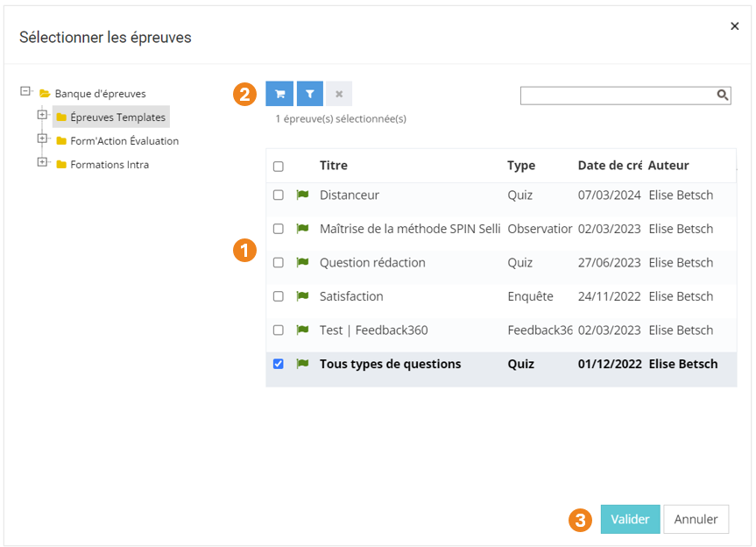Uncheck the Tous types de questions checkbox
Screen dimensions: 756x547
coord(279,364)
